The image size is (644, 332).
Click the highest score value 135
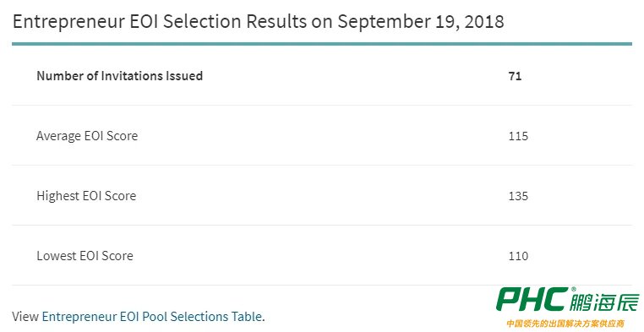click(518, 196)
